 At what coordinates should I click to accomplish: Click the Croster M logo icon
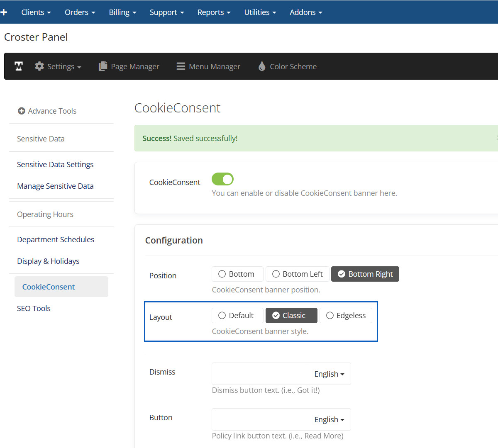coord(19,66)
